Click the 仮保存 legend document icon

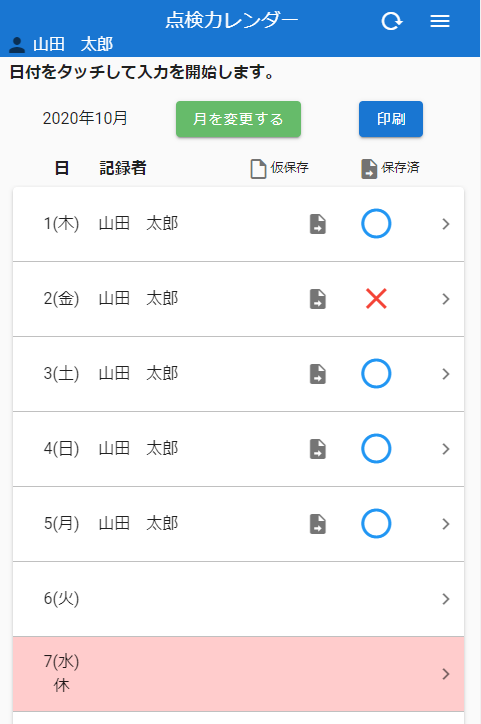[x=258, y=169]
